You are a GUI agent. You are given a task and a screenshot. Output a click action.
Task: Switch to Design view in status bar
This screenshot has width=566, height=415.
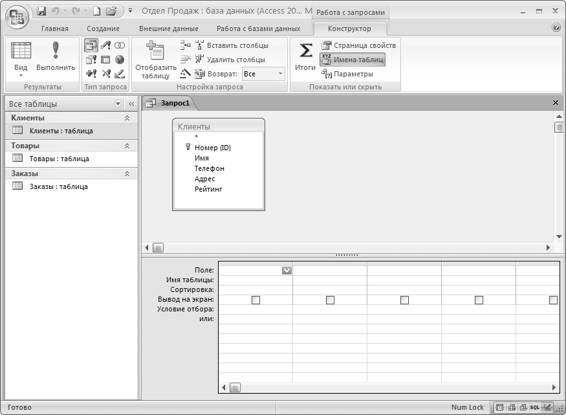(547, 407)
